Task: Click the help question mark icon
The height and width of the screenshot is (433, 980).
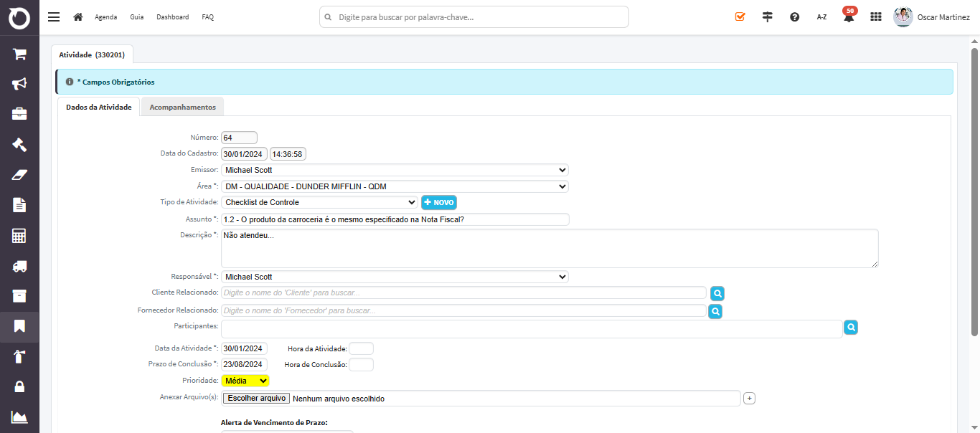Action: click(795, 16)
